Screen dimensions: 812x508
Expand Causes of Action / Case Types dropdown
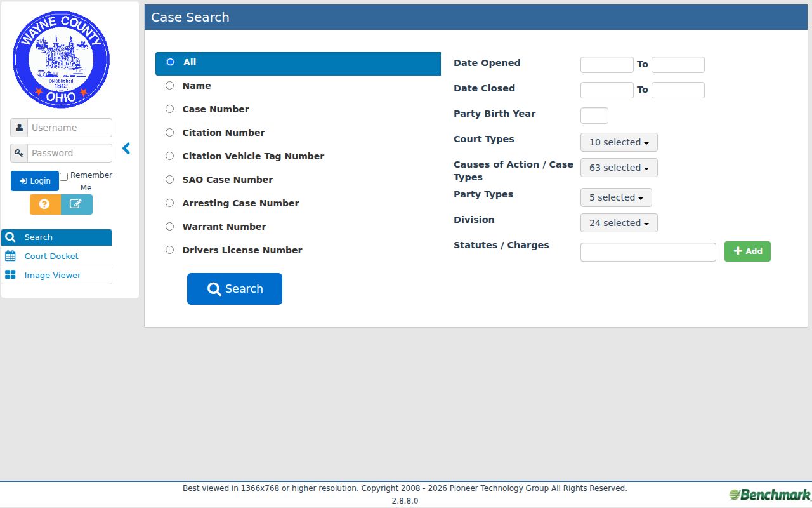[619, 168]
